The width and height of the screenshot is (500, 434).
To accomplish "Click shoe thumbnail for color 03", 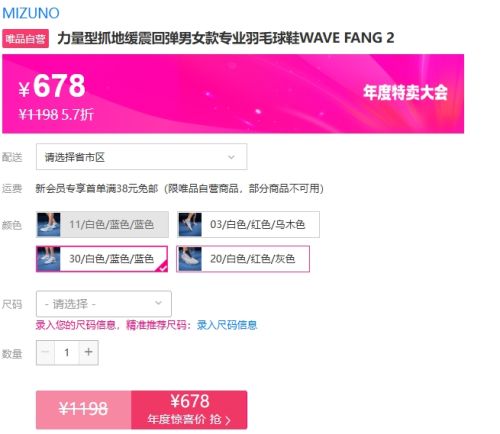I will 190,225.
